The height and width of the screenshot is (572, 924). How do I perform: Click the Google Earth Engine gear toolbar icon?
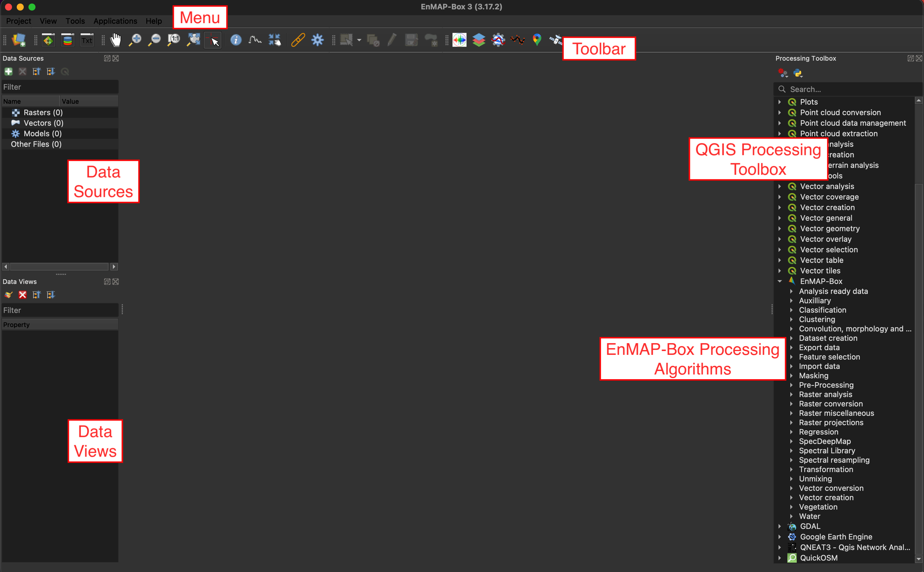(x=498, y=40)
